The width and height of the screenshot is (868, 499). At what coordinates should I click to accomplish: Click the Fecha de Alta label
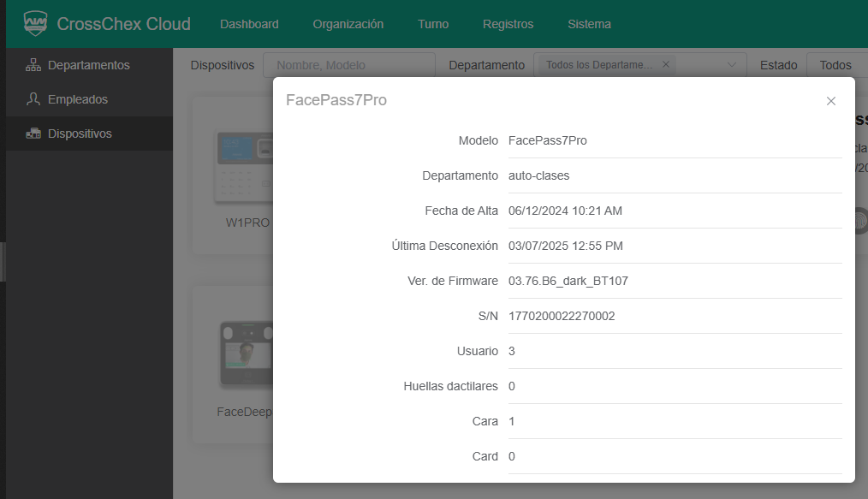coord(461,211)
